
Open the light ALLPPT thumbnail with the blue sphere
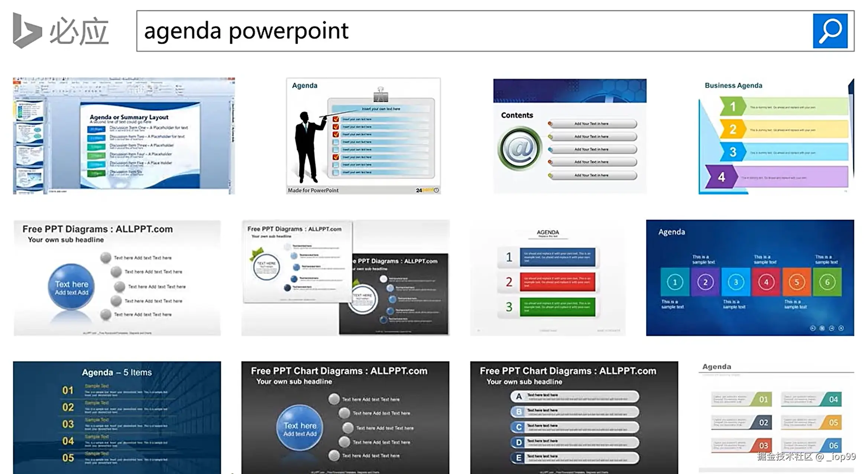[x=117, y=278]
